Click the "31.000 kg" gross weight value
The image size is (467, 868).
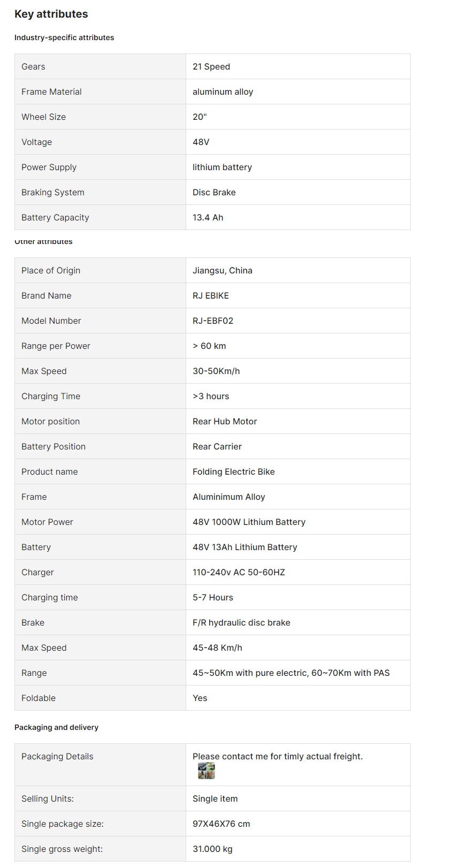click(x=212, y=849)
